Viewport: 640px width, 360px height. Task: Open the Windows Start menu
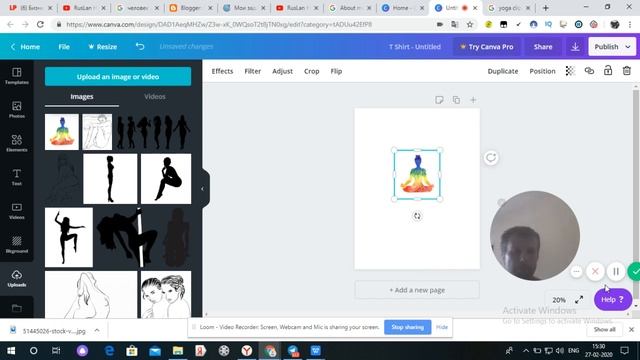click(11, 351)
